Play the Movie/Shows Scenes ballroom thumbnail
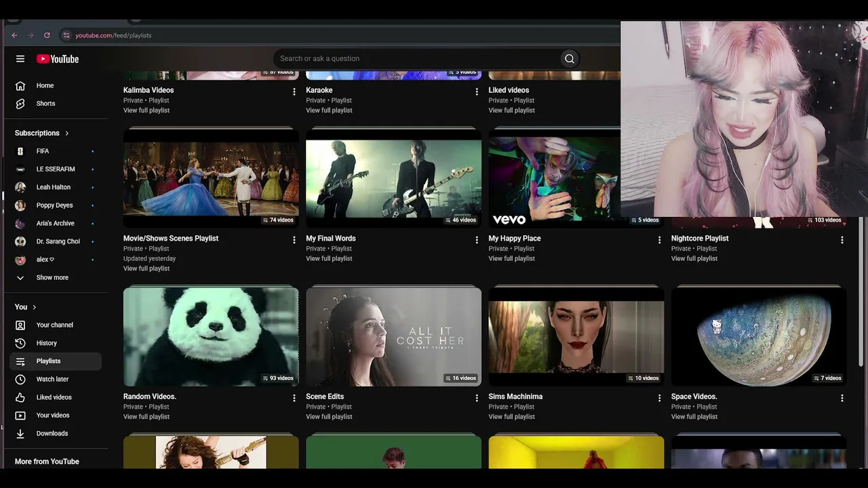Image resolution: width=868 pixels, height=488 pixels. [x=211, y=178]
